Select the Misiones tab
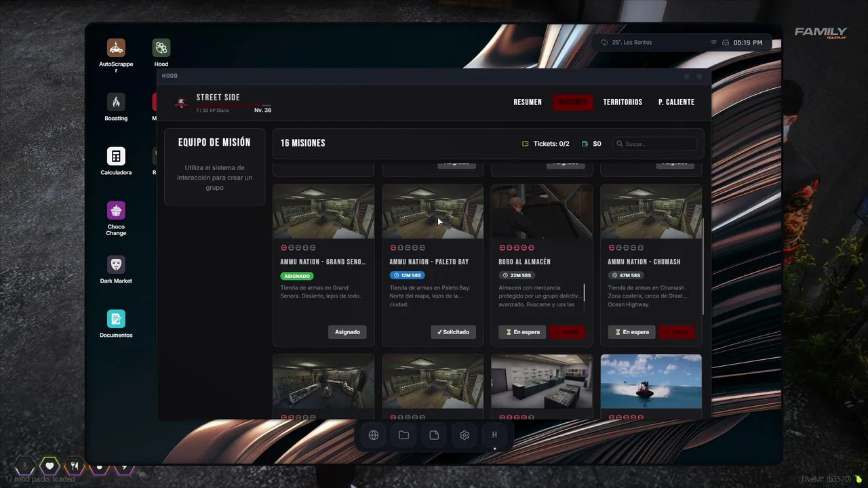 573,102
